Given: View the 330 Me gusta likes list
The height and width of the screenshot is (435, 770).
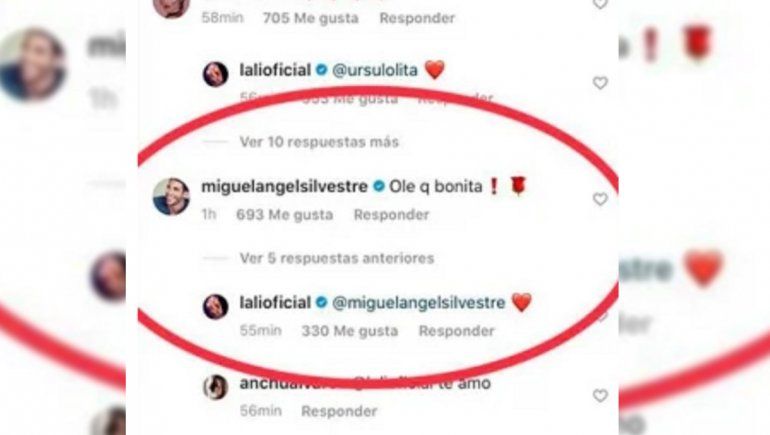Looking at the screenshot, I should click(350, 331).
